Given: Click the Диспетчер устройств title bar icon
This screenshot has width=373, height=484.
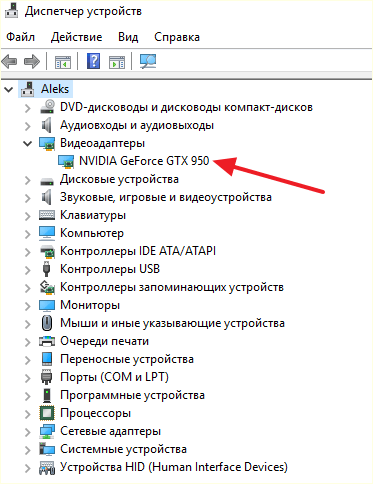Looking at the screenshot, I should tap(12, 11).
